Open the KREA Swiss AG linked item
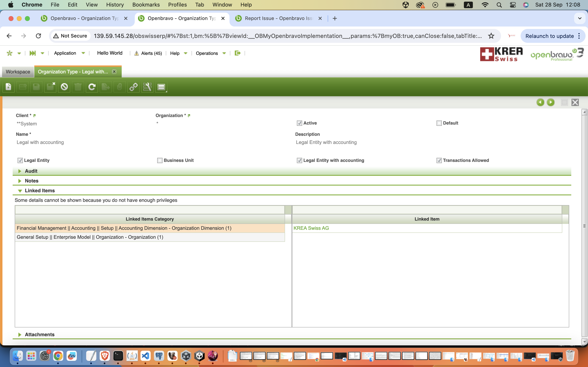This screenshot has height=367, width=588. [x=311, y=228]
